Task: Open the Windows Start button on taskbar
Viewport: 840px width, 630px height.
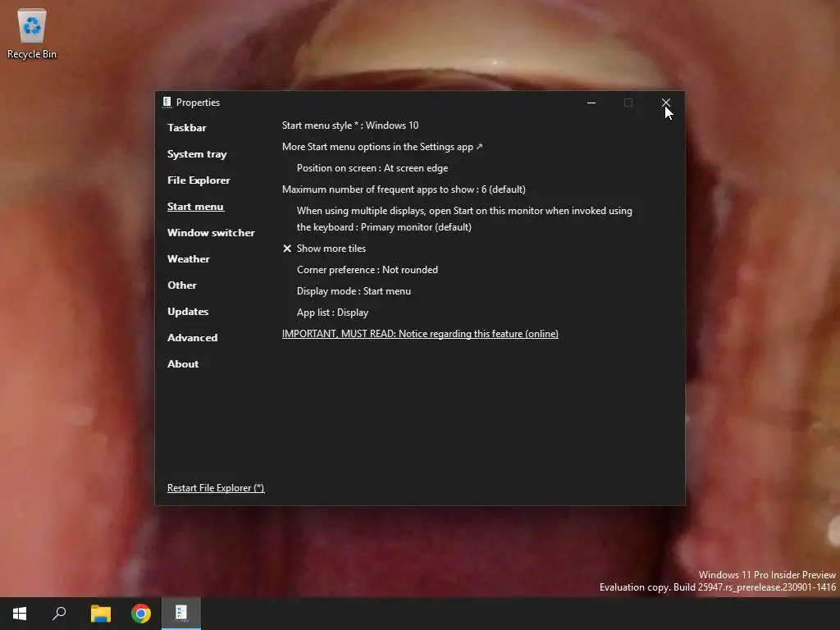Action: [20, 614]
